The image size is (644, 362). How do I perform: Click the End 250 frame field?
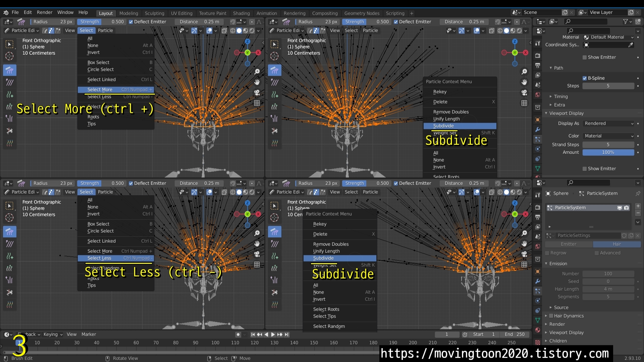tap(515, 335)
